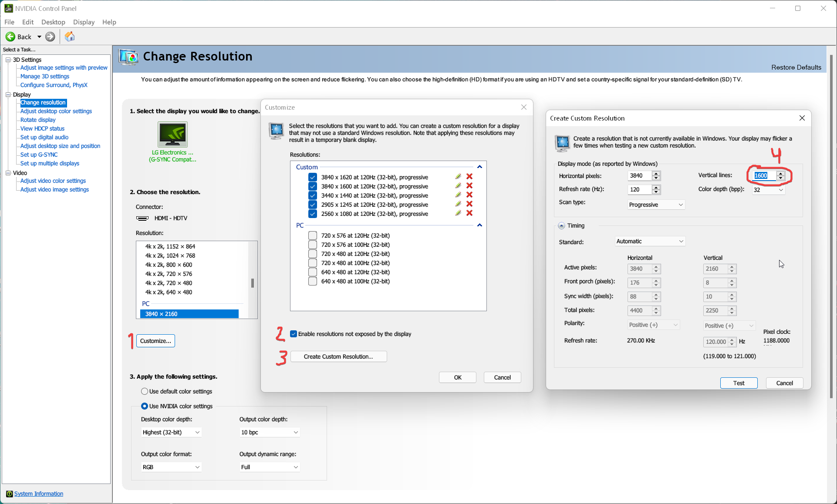Screen dimensions: 837x504
Task: Open Output color format RGB dropdown
Action: coord(171,467)
